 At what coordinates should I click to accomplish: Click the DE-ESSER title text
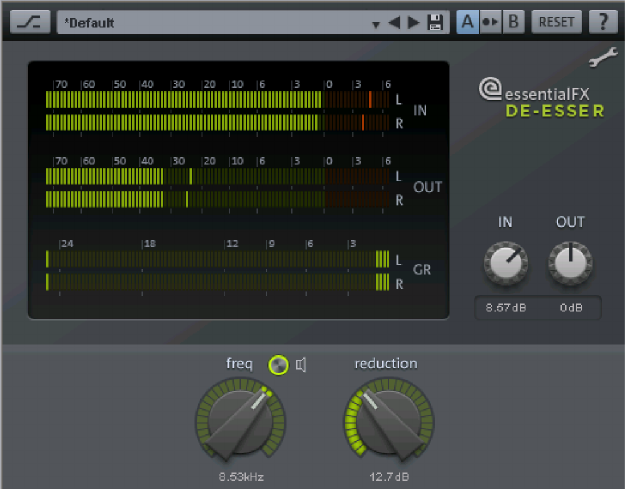pyautogui.click(x=555, y=111)
